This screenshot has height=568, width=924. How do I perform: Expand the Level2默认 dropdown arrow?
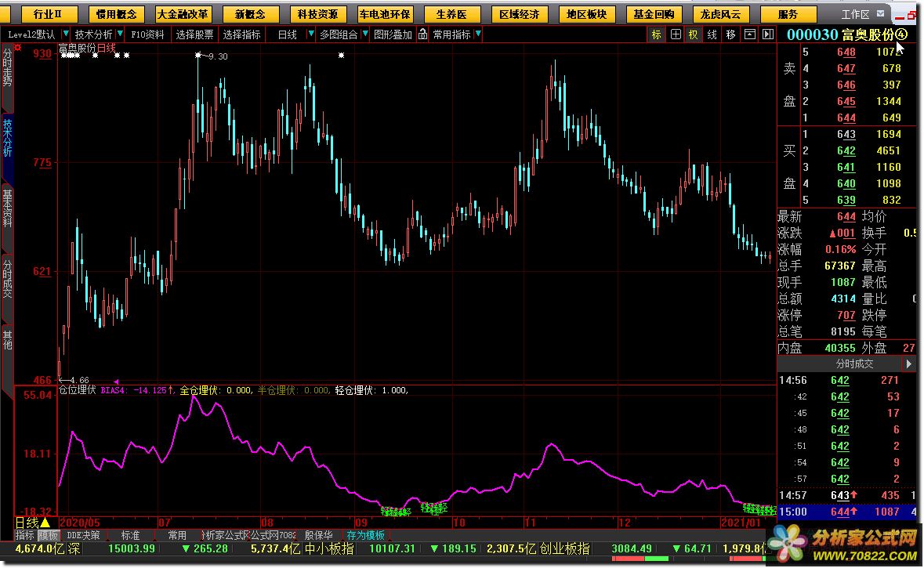(65, 34)
